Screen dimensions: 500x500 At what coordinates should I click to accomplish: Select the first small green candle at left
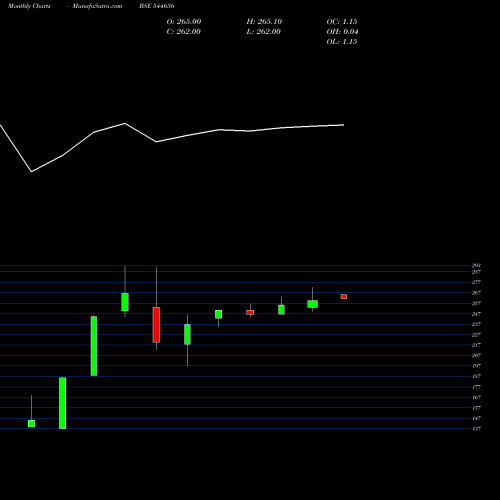point(31,424)
